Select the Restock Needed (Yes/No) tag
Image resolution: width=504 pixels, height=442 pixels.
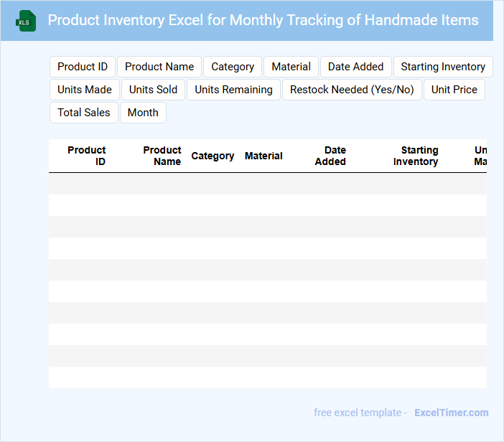pyautogui.click(x=352, y=90)
